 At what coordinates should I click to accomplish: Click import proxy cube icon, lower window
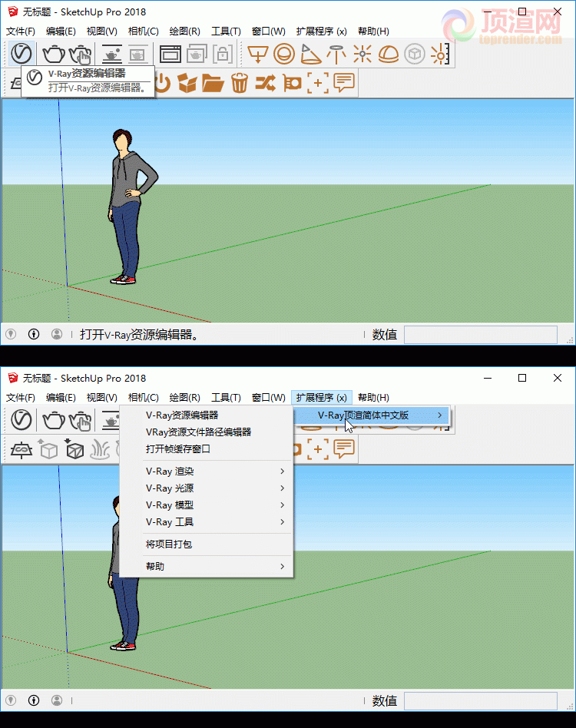click(x=74, y=449)
